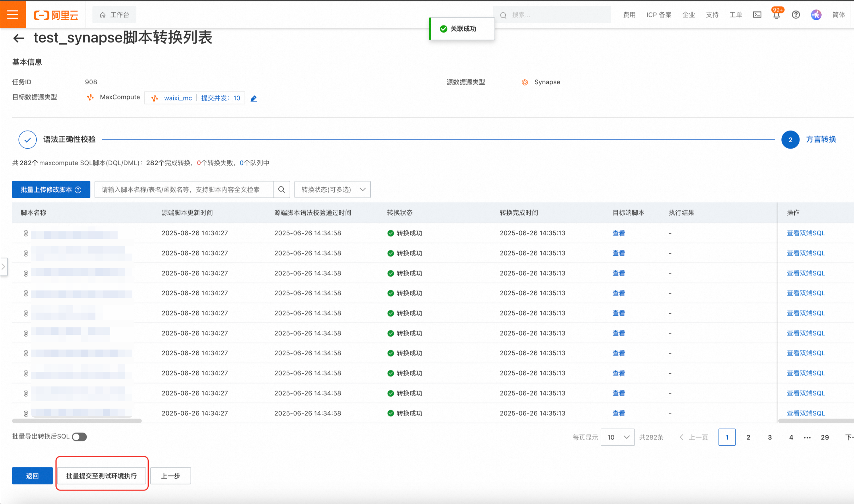Switch language via 简体

coord(838,14)
